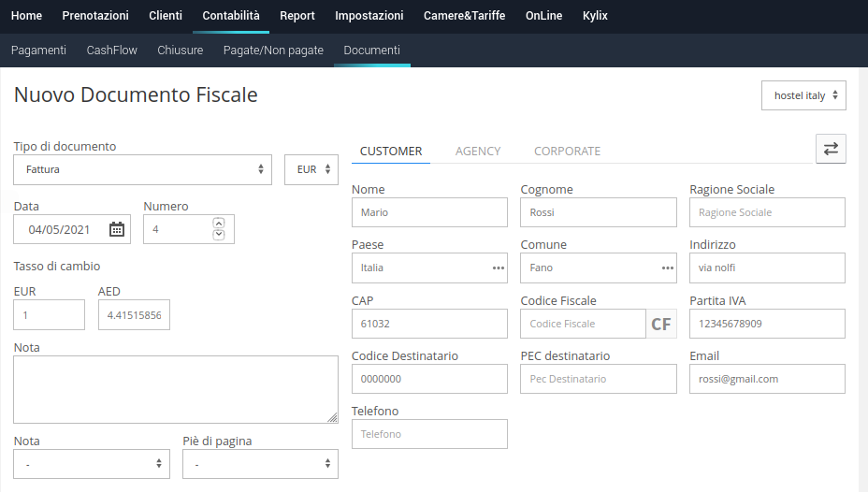The image size is (868, 492).
Task: Open Pagate/Non pagate section
Action: point(273,50)
